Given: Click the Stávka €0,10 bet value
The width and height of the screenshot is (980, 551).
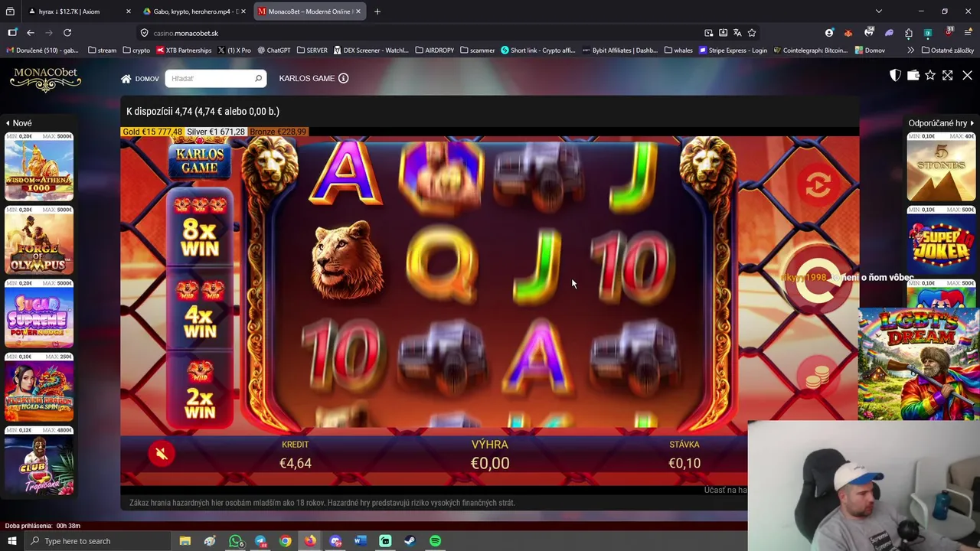Looking at the screenshot, I should pos(684,463).
